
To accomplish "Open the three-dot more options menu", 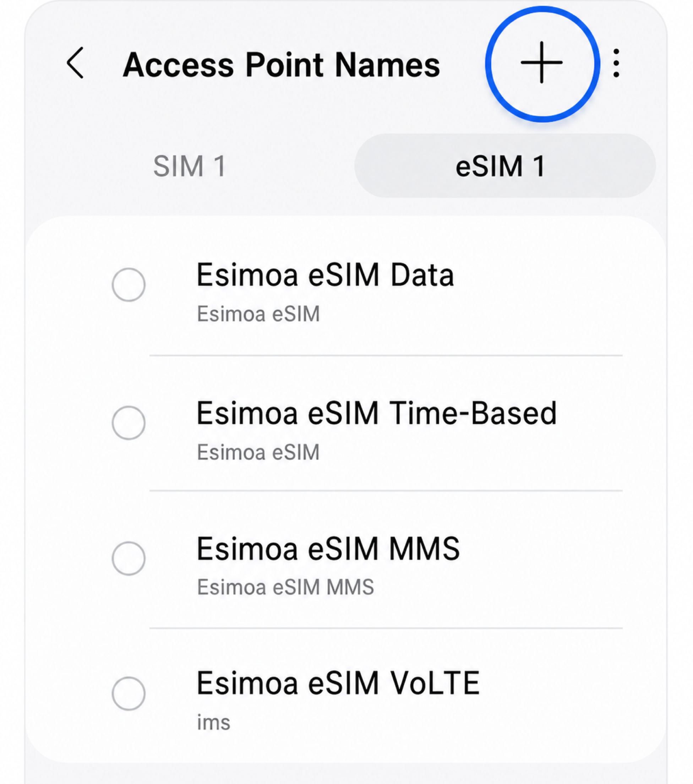I will coord(616,63).
